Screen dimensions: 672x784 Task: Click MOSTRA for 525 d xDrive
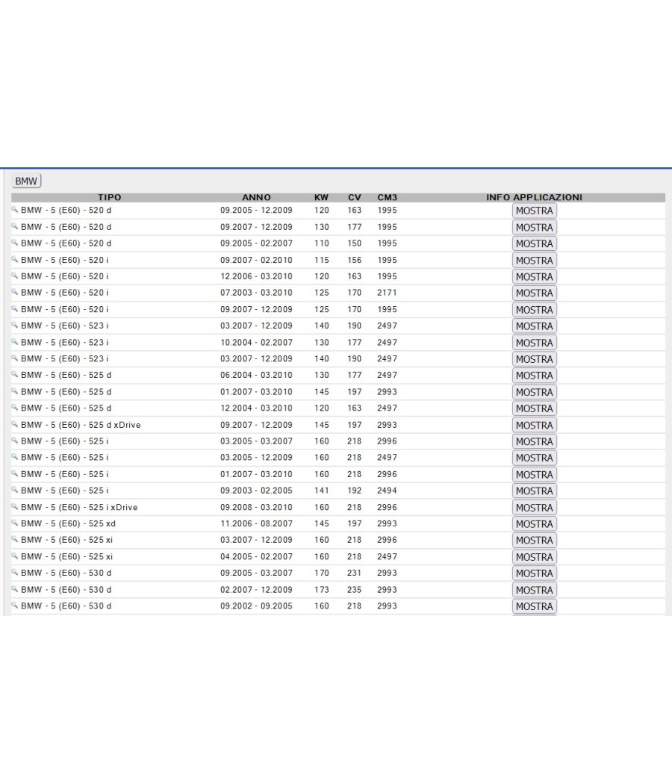[534, 426]
